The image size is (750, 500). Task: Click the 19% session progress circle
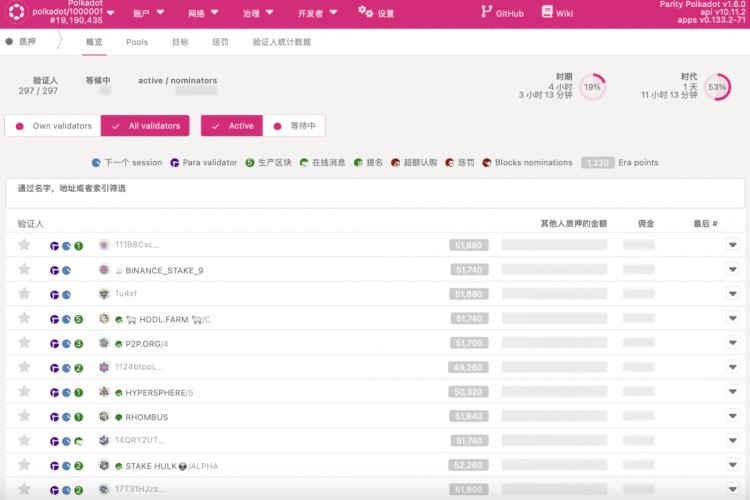pyautogui.click(x=593, y=87)
